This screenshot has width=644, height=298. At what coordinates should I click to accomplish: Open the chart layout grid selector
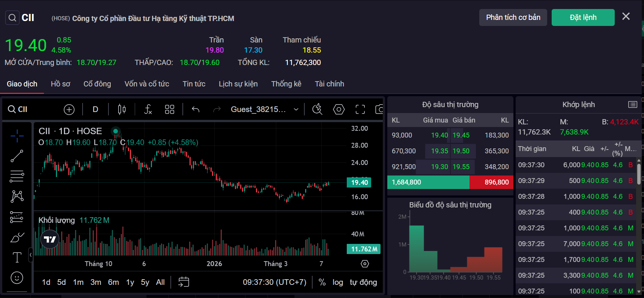pyautogui.click(x=170, y=109)
